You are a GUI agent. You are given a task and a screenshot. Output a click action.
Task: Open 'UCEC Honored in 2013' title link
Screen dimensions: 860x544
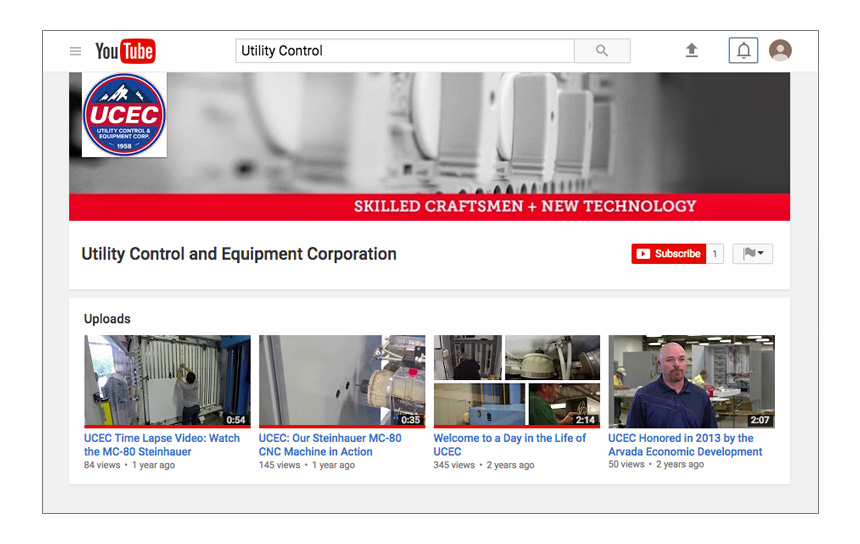pyautogui.click(x=685, y=445)
